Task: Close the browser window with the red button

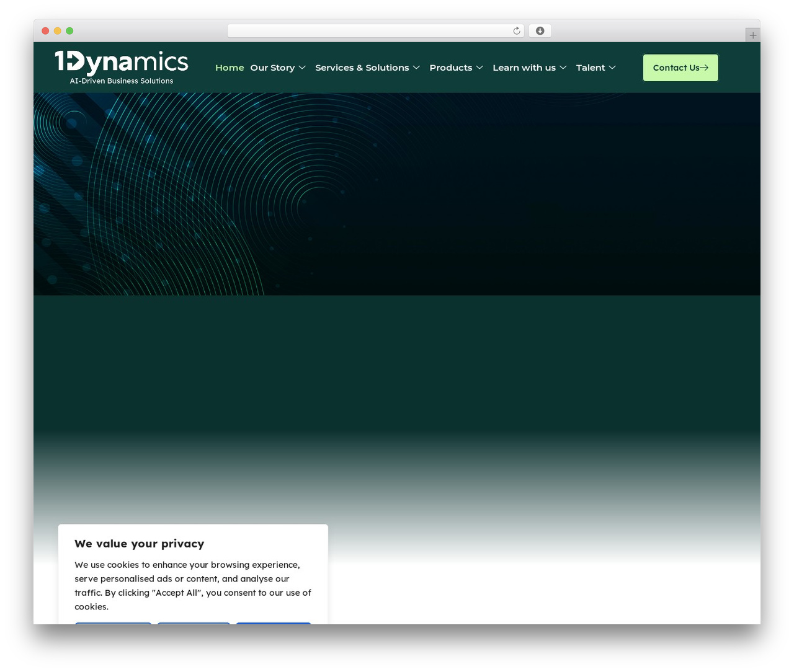Action: [45, 31]
